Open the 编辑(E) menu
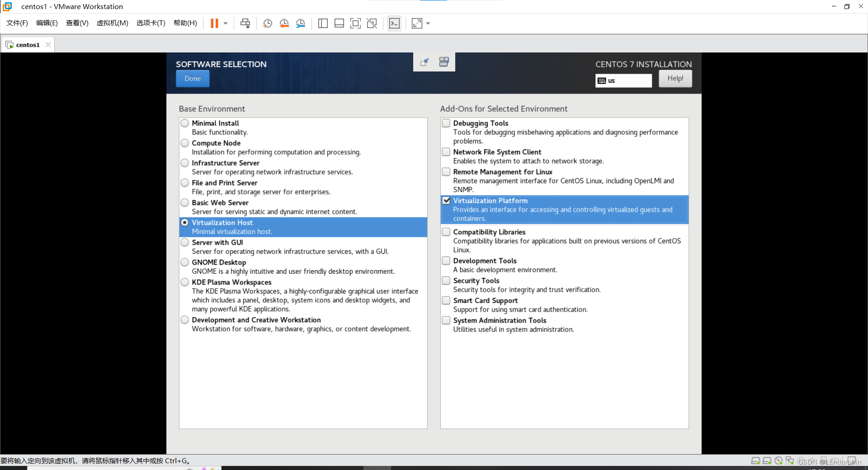868x470 pixels. pyautogui.click(x=47, y=23)
